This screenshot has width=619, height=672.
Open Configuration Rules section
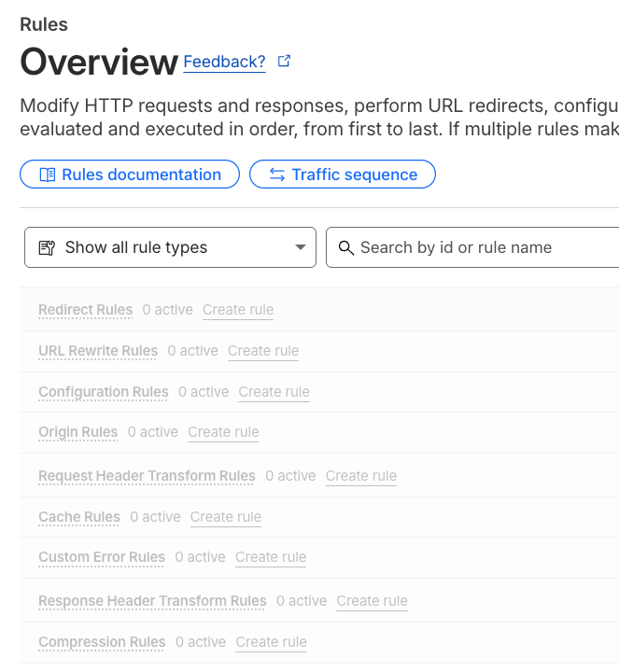pos(104,392)
